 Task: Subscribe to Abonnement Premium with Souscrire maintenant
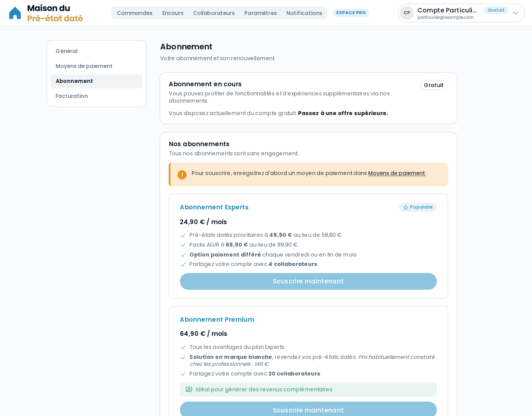tap(308, 409)
